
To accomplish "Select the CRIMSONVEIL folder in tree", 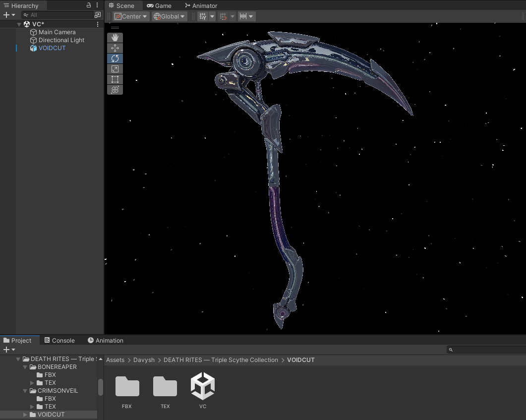I will click(54, 391).
